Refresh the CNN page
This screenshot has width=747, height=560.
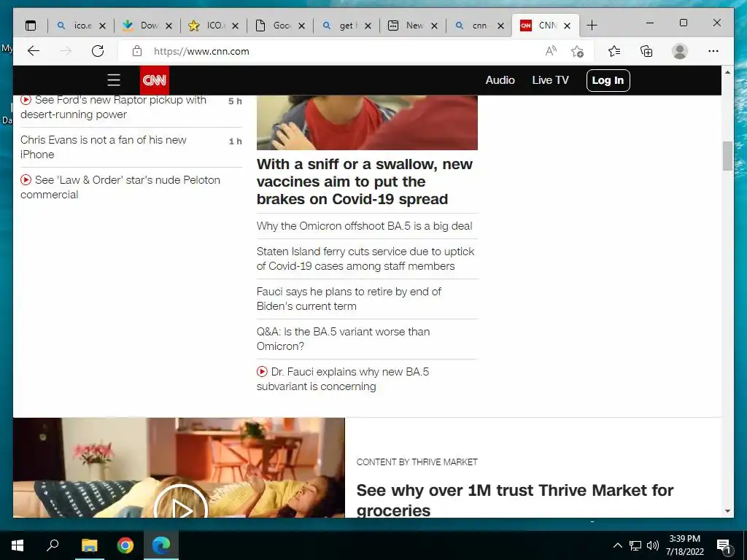click(98, 51)
